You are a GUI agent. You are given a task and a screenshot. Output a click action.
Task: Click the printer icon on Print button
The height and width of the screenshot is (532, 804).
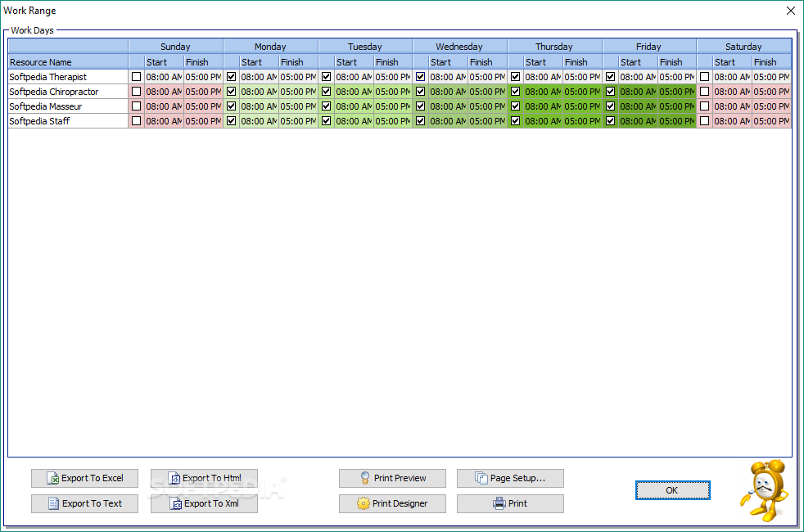click(499, 503)
